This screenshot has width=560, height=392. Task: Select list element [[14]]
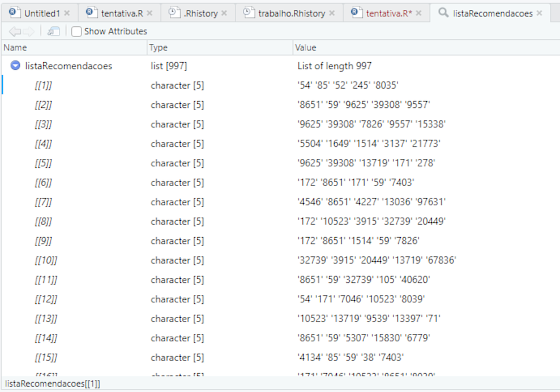280,338
